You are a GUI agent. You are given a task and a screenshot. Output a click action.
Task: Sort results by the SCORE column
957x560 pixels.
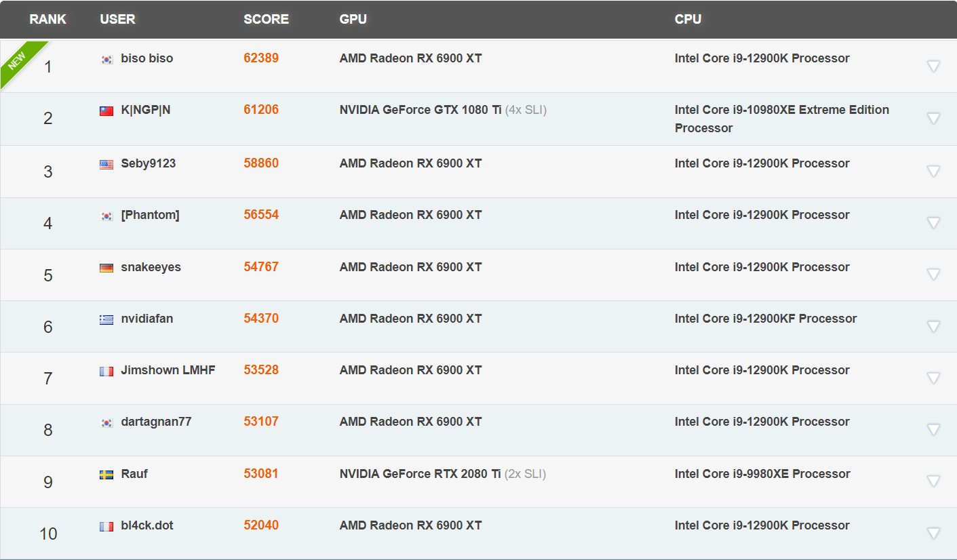[266, 19]
